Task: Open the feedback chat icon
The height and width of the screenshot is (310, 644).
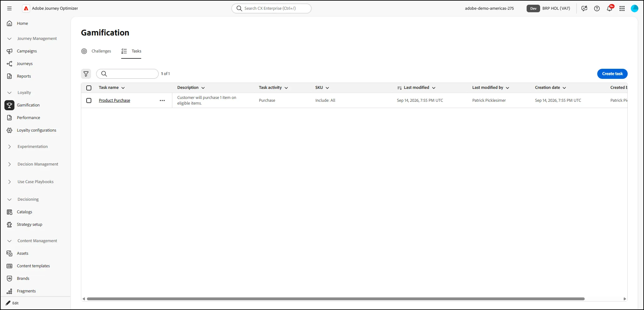Action: 584,8
